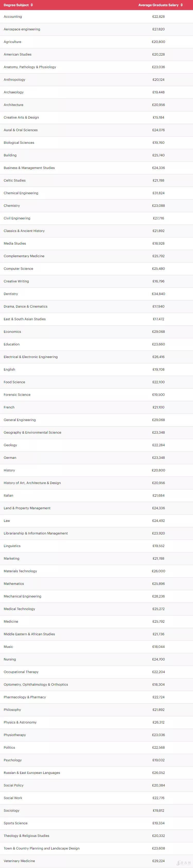This screenshot has height=868, width=193.
Task: Select Town & Country Planning and Landscape Design
Action: (x=41, y=848)
